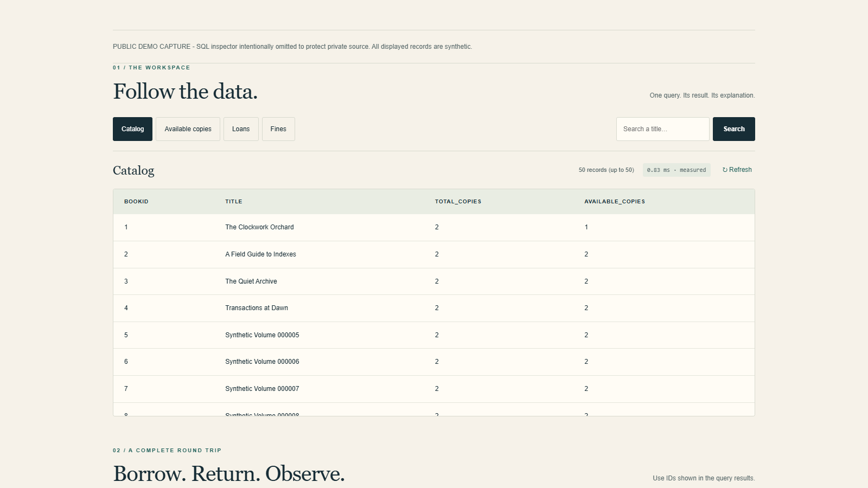Click the Catalog section heading
Viewport: 868px width, 488px height.
[133, 170]
